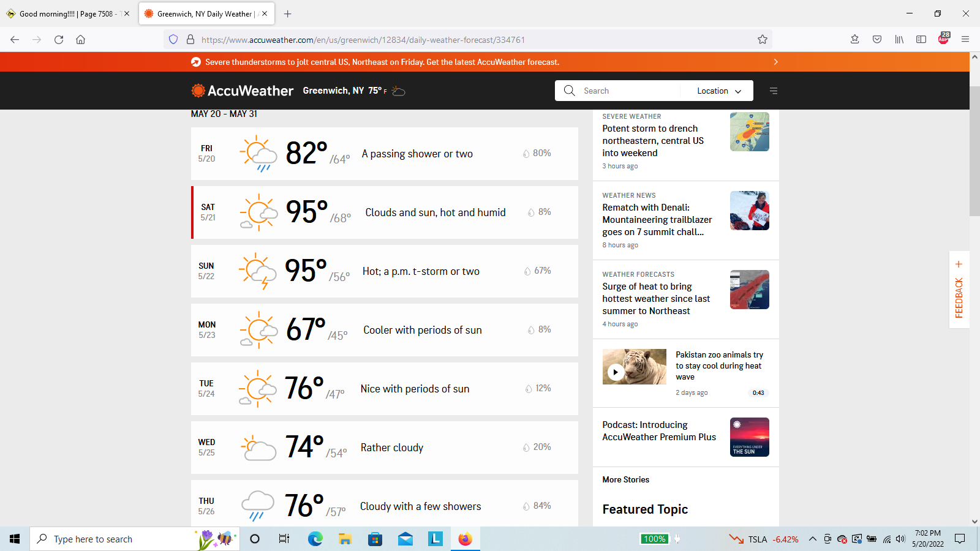Expand the Location dropdown

pos(719,91)
